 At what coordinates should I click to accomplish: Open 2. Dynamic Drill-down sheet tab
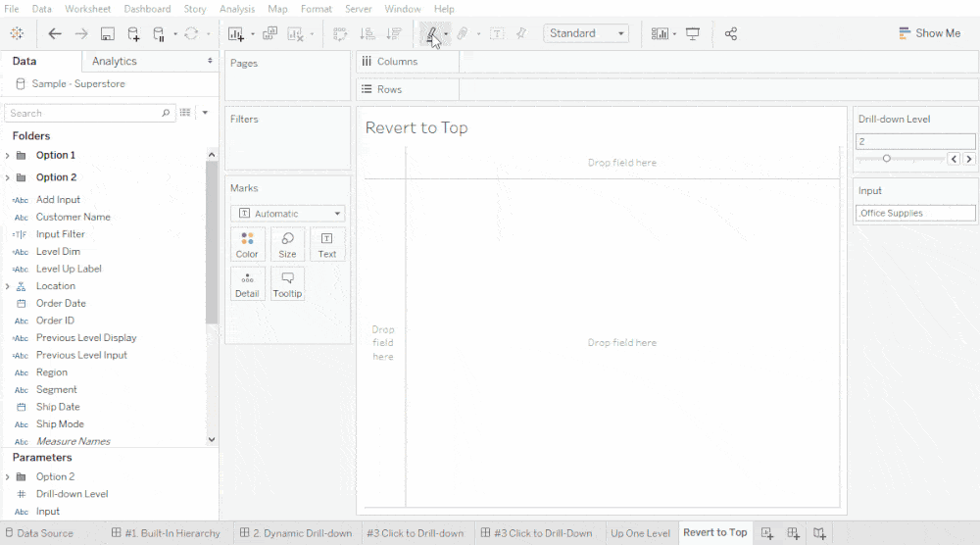tap(296, 533)
